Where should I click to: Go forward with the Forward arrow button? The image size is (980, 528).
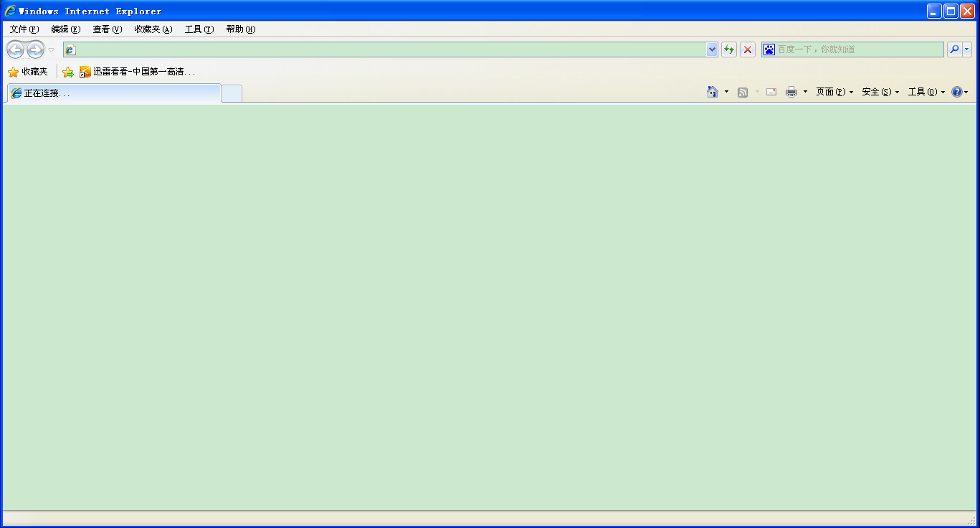[x=35, y=49]
